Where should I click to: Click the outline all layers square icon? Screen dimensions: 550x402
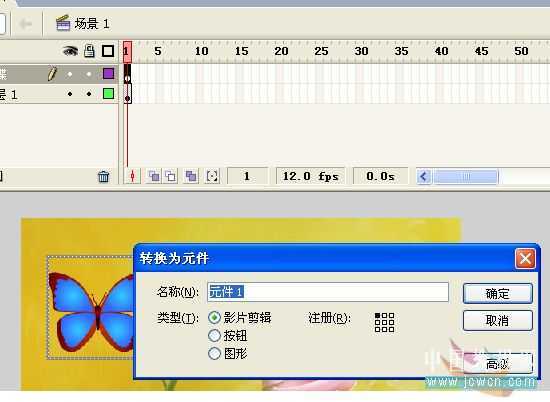click(108, 51)
